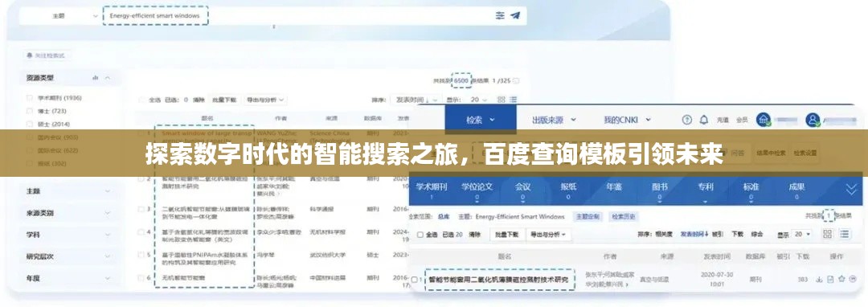This screenshot has width=868, height=307.
Task: Open advanced filter sliders icon in search bar
Action: click(500, 15)
